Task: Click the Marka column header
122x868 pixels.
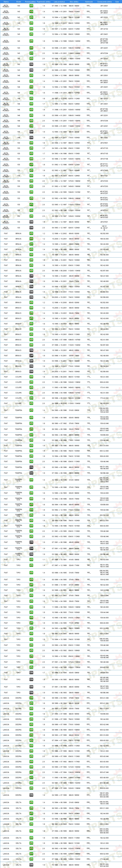Action: (x=6, y=2)
